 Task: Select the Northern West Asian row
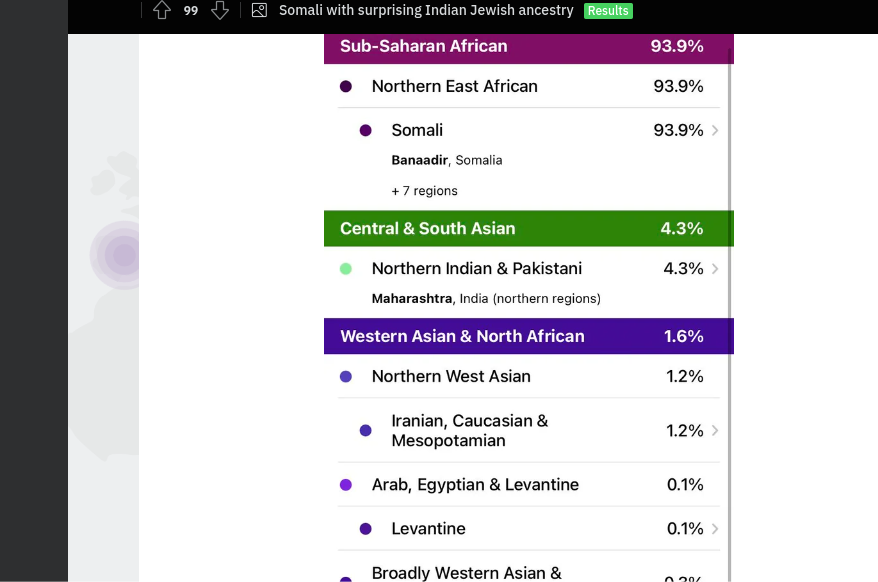click(x=528, y=377)
